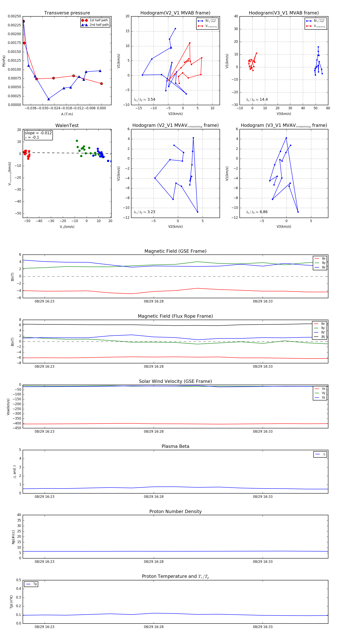
Task: Click B(nT) axis label of GSE magnetic plot
Action: pos(12,277)
